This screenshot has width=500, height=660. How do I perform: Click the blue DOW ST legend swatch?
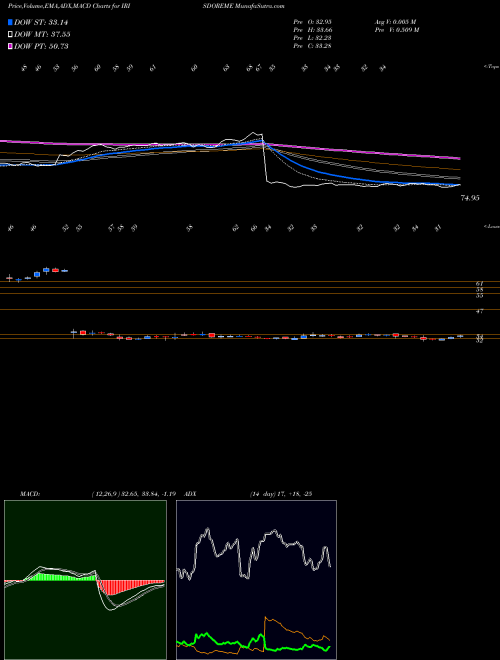(10, 22)
